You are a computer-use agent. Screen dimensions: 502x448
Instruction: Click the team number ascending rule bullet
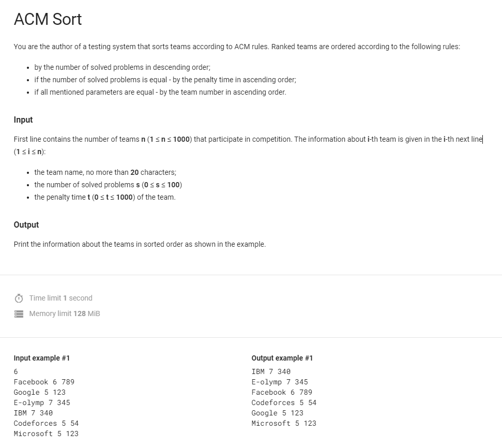coord(160,92)
